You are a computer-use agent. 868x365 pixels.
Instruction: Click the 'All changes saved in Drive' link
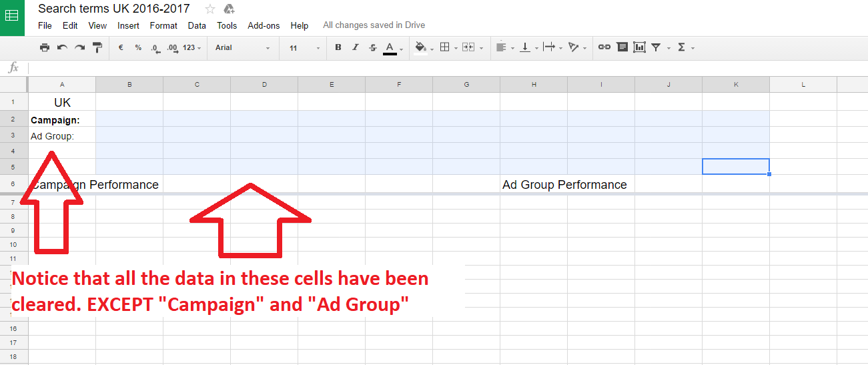click(x=374, y=25)
